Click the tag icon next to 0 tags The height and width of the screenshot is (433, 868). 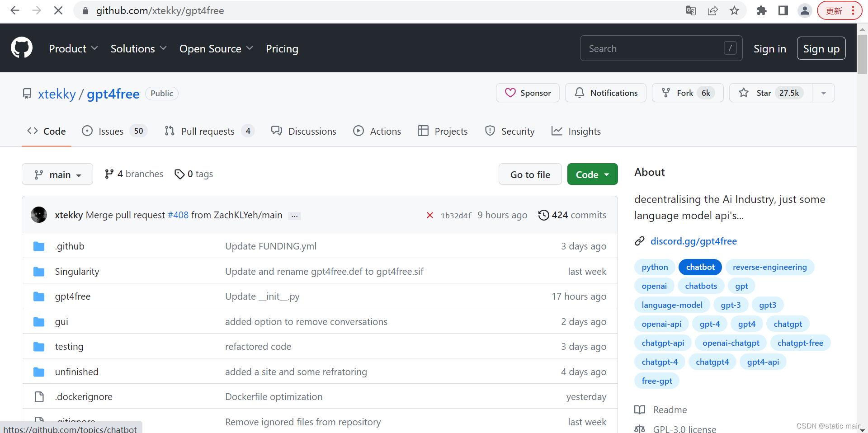(179, 174)
